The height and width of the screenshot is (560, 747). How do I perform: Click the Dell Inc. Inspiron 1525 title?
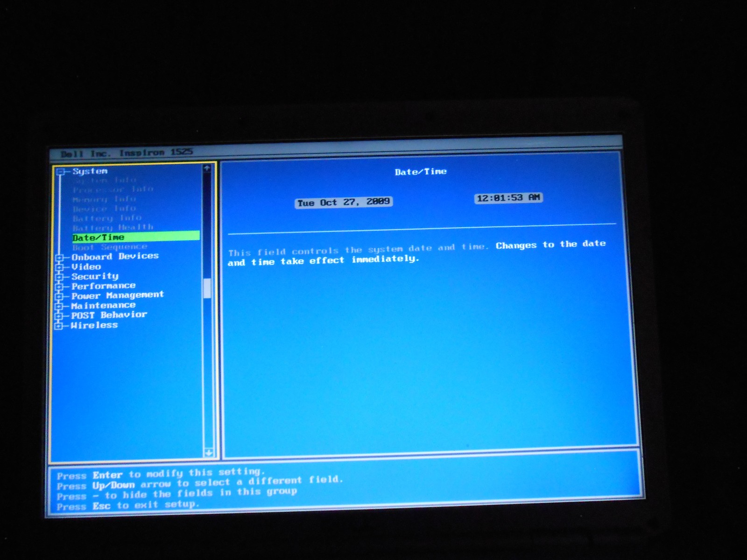coord(127,153)
